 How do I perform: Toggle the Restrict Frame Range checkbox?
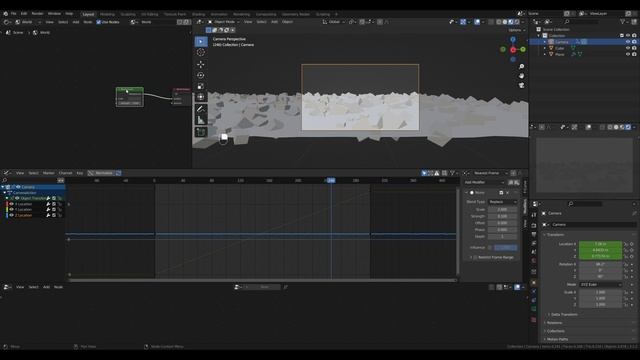click(x=475, y=258)
